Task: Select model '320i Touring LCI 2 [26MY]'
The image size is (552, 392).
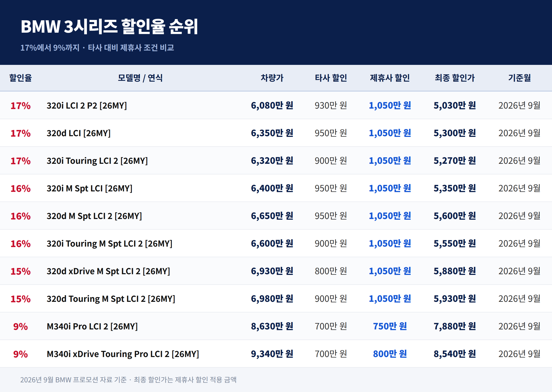Action: [x=97, y=161]
